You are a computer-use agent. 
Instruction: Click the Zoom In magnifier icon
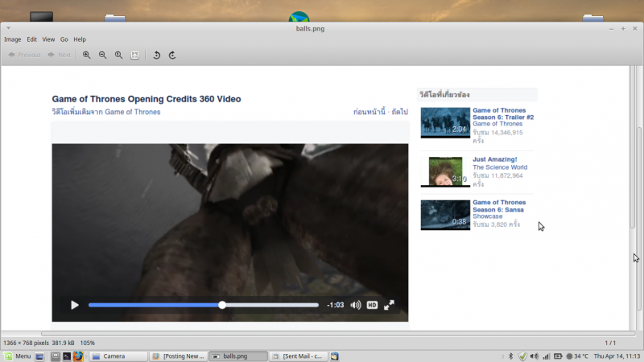[87, 55]
